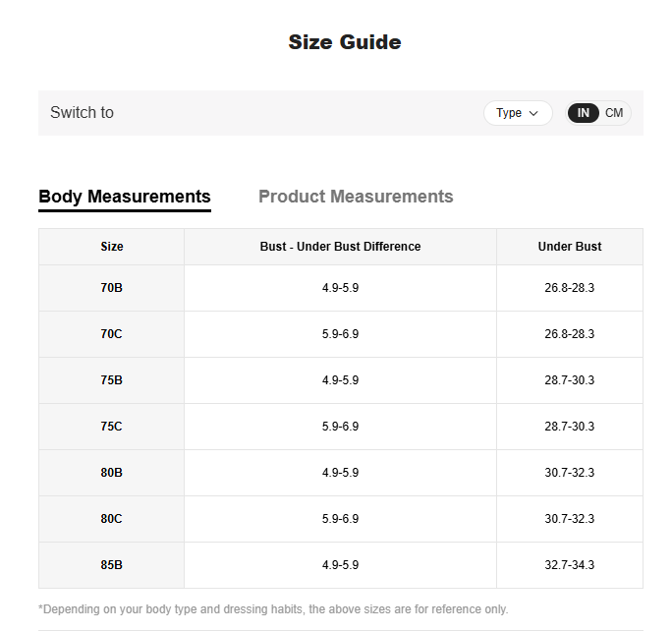Select the 75B size row
Screen dimensions: 672x632
(341, 380)
